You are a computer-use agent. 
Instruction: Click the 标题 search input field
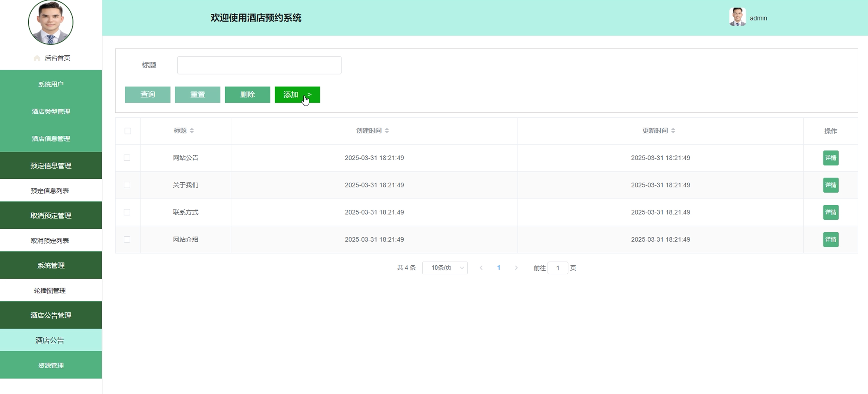coord(259,65)
